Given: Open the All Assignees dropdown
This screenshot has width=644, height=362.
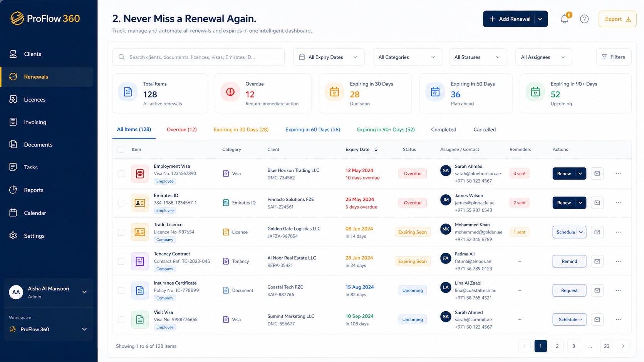Looking at the screenshot, I should [x=543, y=57].
